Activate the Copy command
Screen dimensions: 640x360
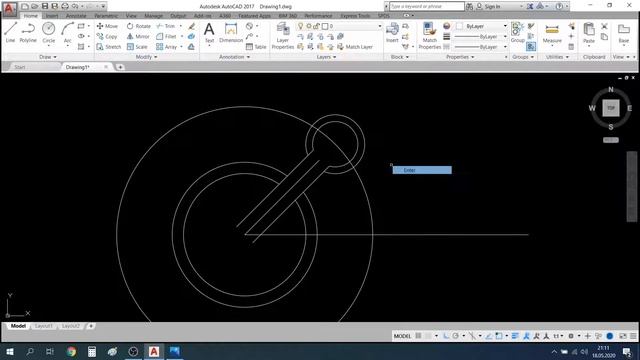pyautogui.click(x=107, y=36)
